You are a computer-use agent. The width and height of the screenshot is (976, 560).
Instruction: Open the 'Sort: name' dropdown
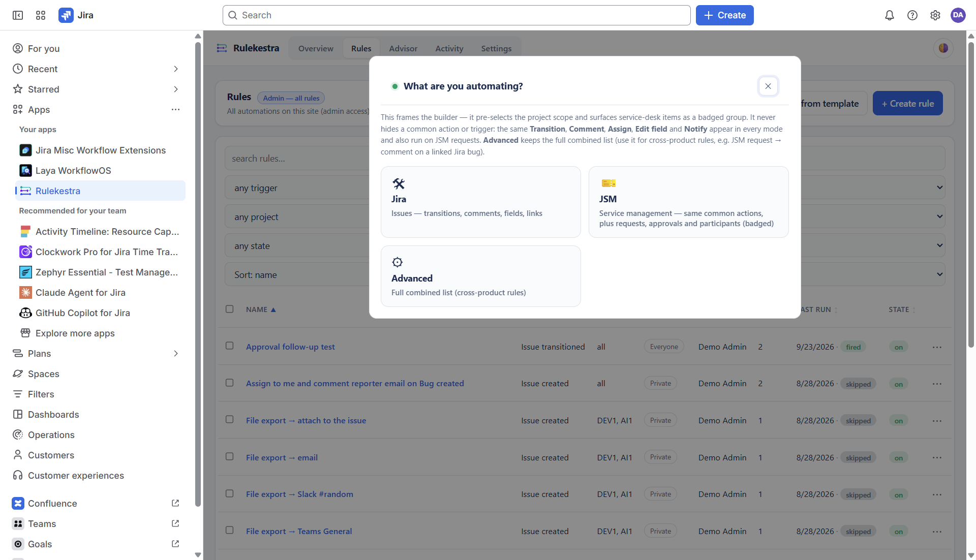point(585,274)
